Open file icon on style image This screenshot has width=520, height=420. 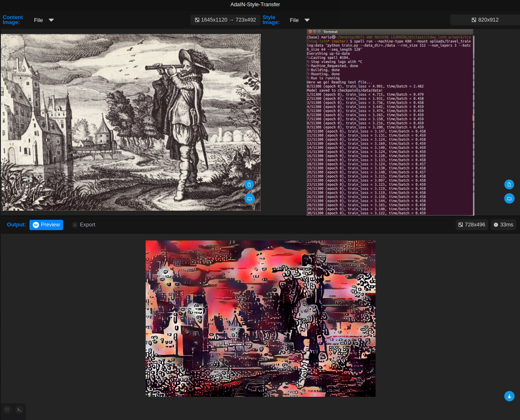click(509, 185)
